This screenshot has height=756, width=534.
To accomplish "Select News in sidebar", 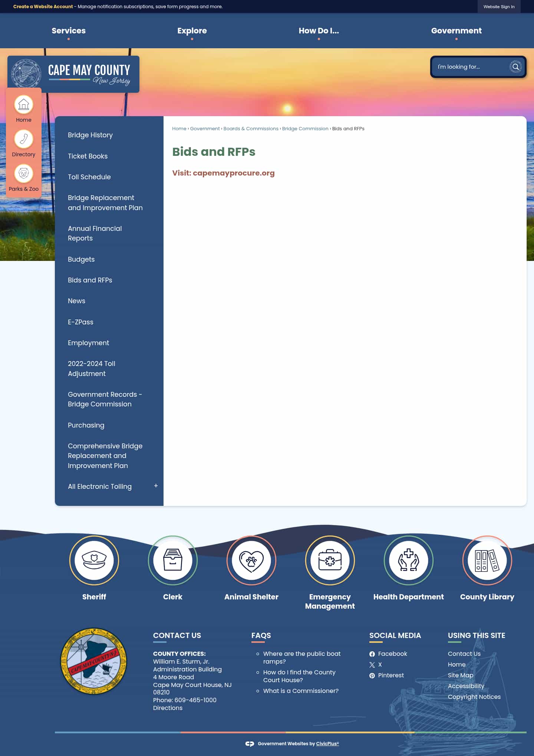I will tap(76, 301).
